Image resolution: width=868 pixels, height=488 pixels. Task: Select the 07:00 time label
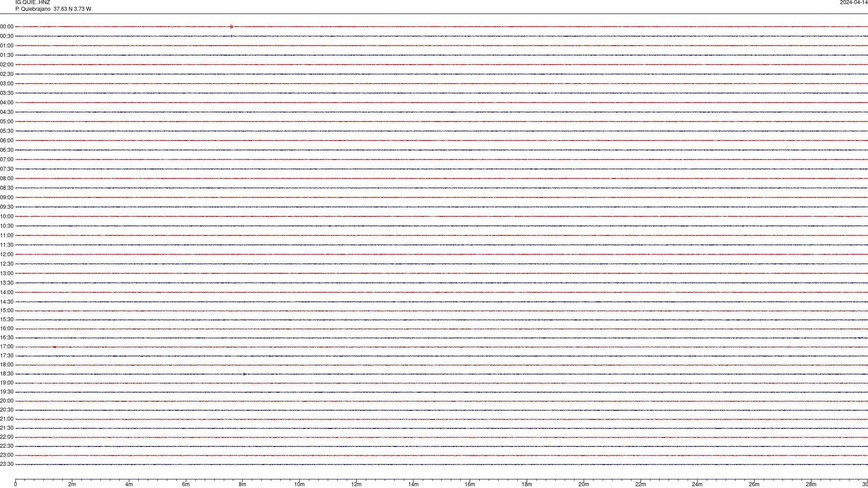7,160
